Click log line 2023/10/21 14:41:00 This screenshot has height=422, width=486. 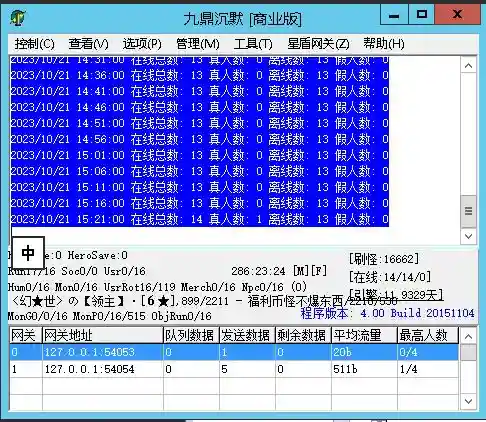200,91
